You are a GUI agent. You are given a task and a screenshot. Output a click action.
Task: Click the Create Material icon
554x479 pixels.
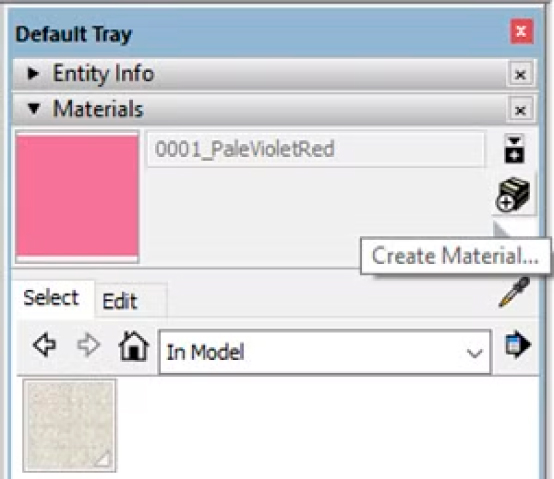pyautogui.click(x=513, y=195)
